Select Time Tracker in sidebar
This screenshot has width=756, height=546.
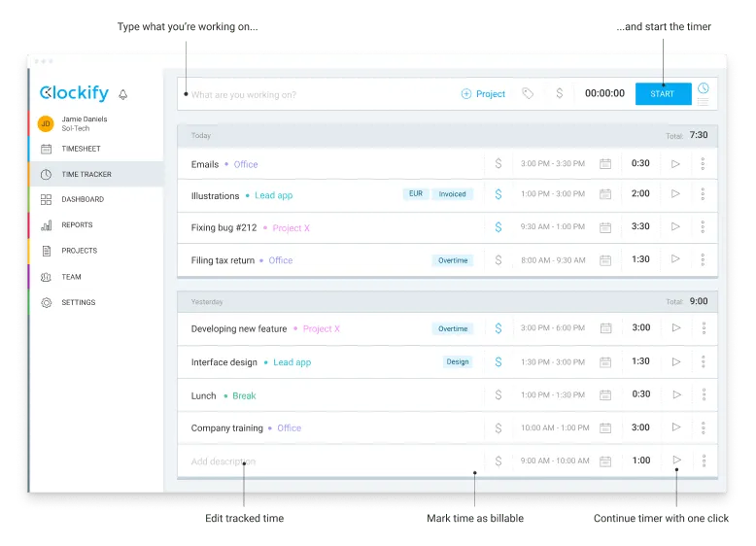click(x=96, y=174)
